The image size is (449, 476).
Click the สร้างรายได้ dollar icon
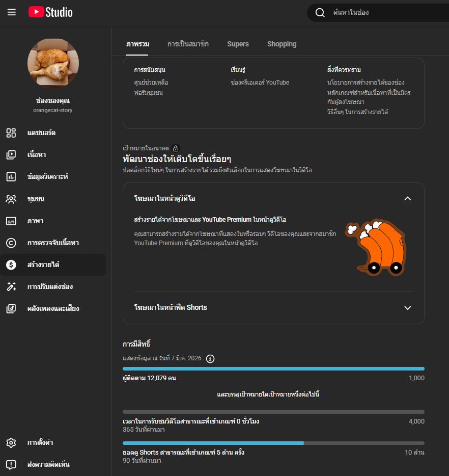[11, 265]
